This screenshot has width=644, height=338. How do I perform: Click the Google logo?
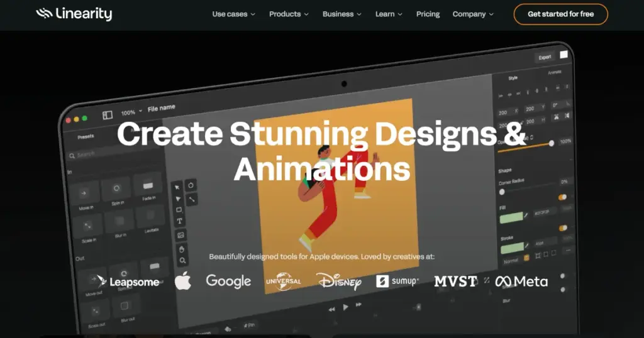pyautogui.click(x=228, y=281)
